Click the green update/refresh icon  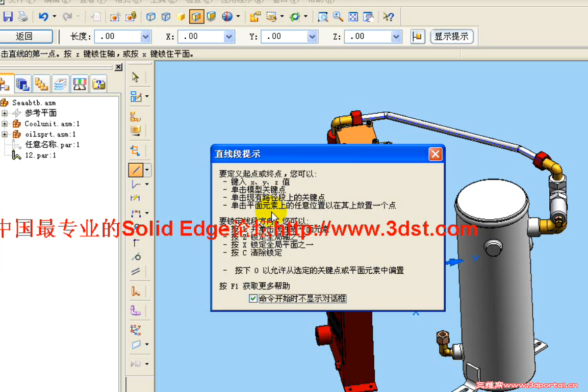pyautogui.click(x=295, y=16)
